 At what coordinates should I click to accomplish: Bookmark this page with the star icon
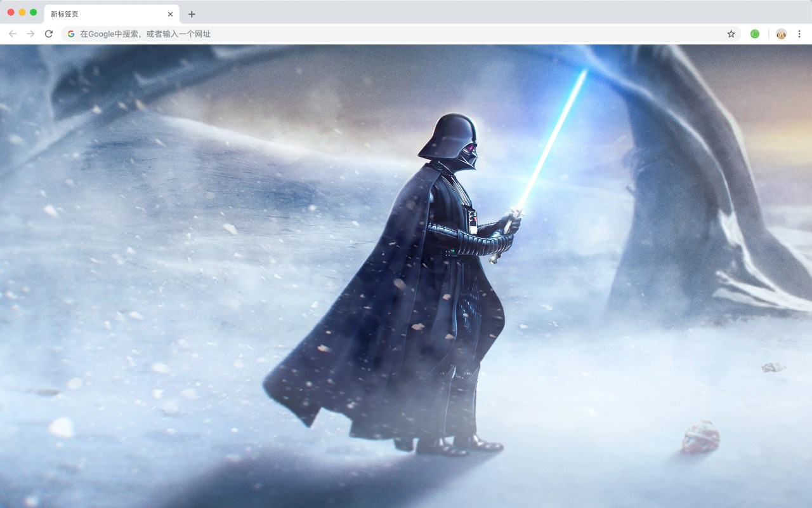[x=731, y=34]
